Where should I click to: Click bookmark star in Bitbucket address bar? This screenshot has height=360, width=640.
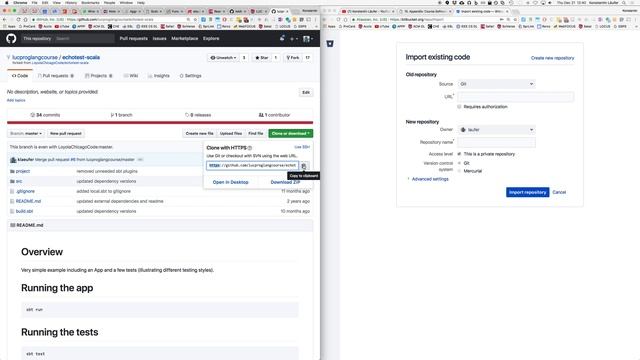coord(516,20)
